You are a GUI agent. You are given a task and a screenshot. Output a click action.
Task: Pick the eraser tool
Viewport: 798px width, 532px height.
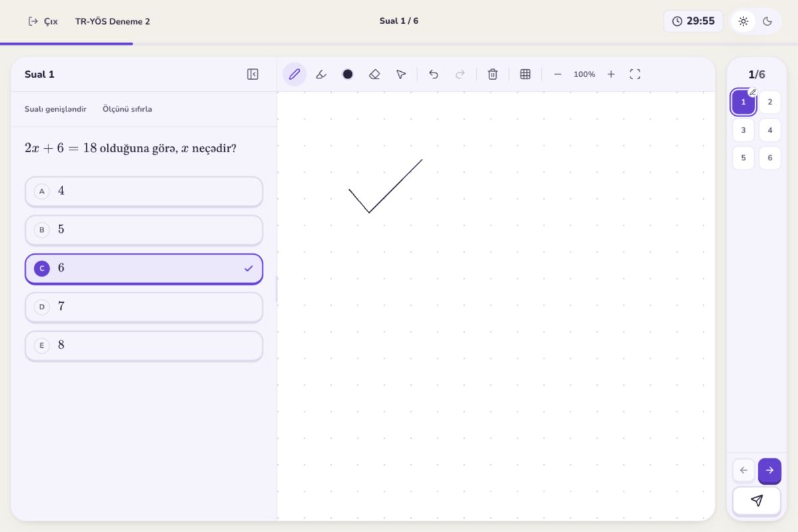(x=374, y=74)
